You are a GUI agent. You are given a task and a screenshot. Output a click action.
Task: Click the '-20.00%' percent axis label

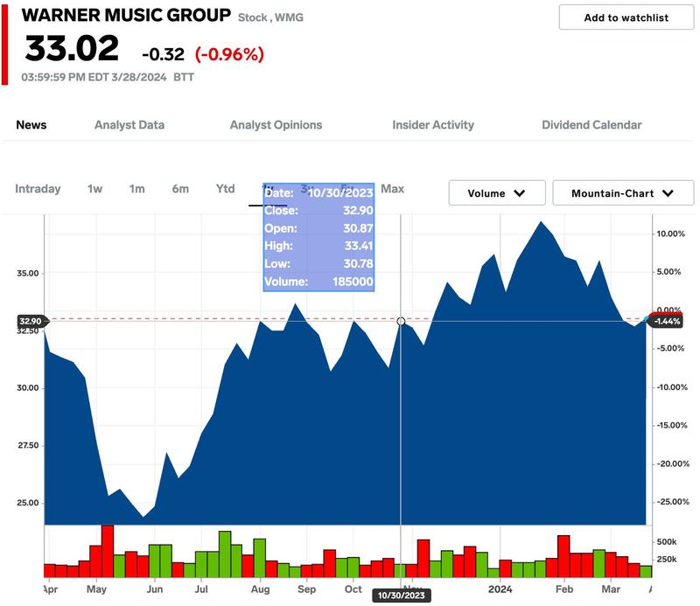(673, 464)
